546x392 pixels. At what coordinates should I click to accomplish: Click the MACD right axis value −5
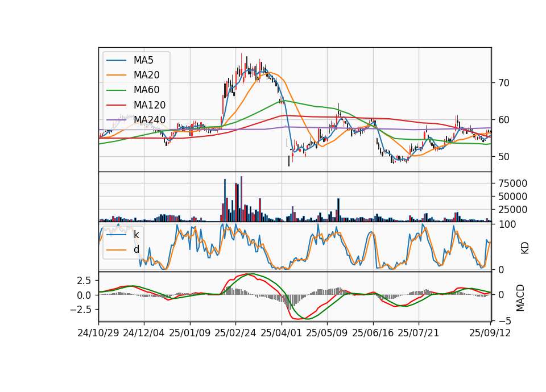coord(505,320)
